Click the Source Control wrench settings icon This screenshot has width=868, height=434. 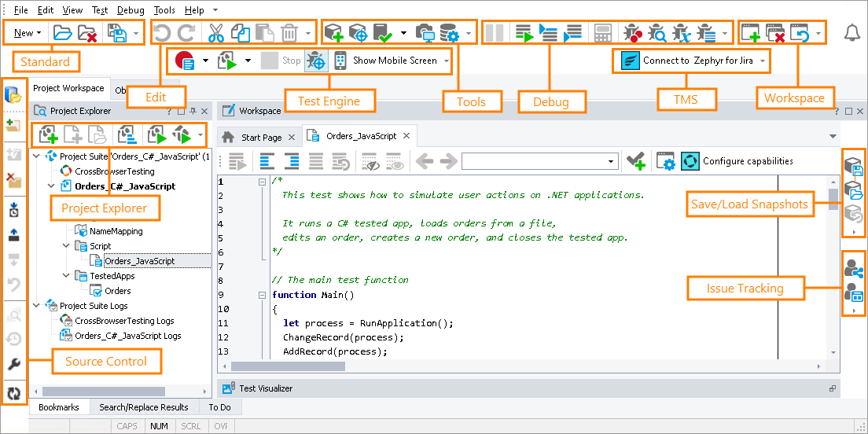pos(13,365)
